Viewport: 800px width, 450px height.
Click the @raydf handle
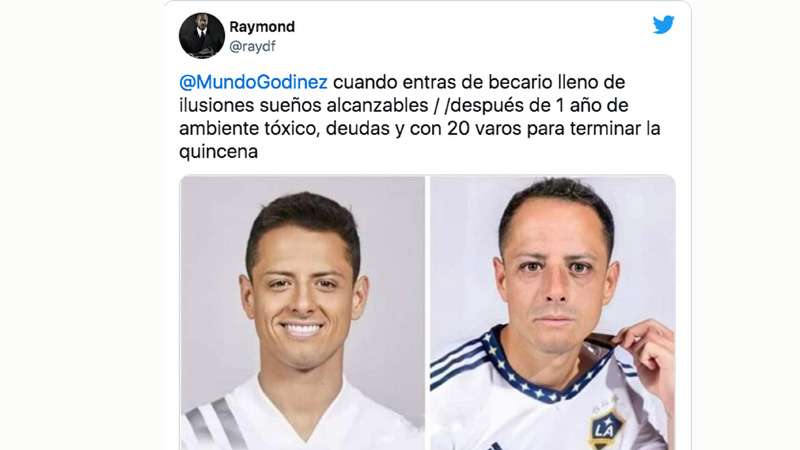[252, 46]
